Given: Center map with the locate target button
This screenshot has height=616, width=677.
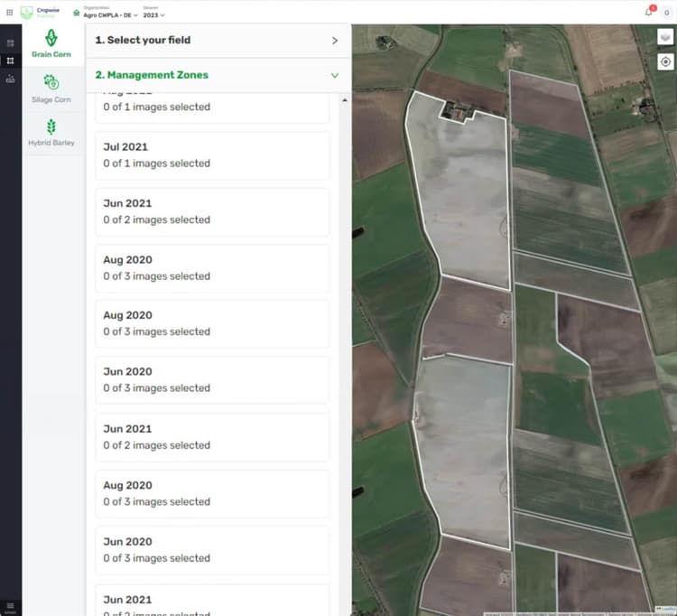Looking at the screenshot, I should 665,62.
